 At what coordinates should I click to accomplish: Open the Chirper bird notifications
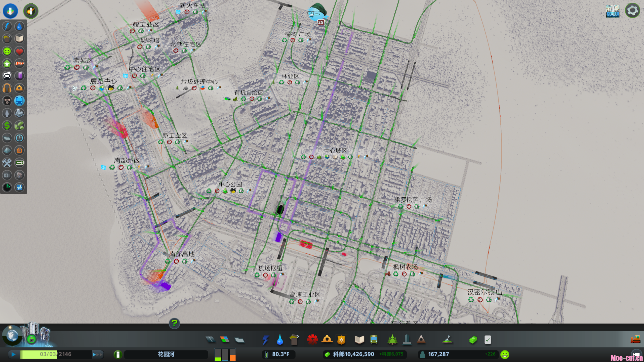pos(317,13)
